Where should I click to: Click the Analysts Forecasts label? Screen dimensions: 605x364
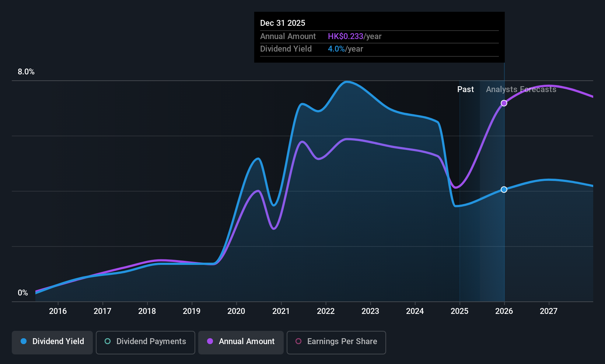pyautogui.click(x=521, y=89)
